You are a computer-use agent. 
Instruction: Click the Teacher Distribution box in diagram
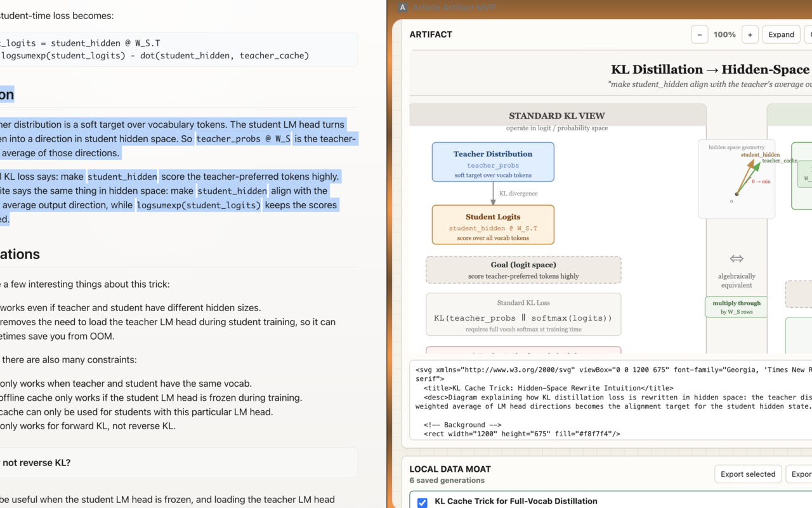click(493, 161)
